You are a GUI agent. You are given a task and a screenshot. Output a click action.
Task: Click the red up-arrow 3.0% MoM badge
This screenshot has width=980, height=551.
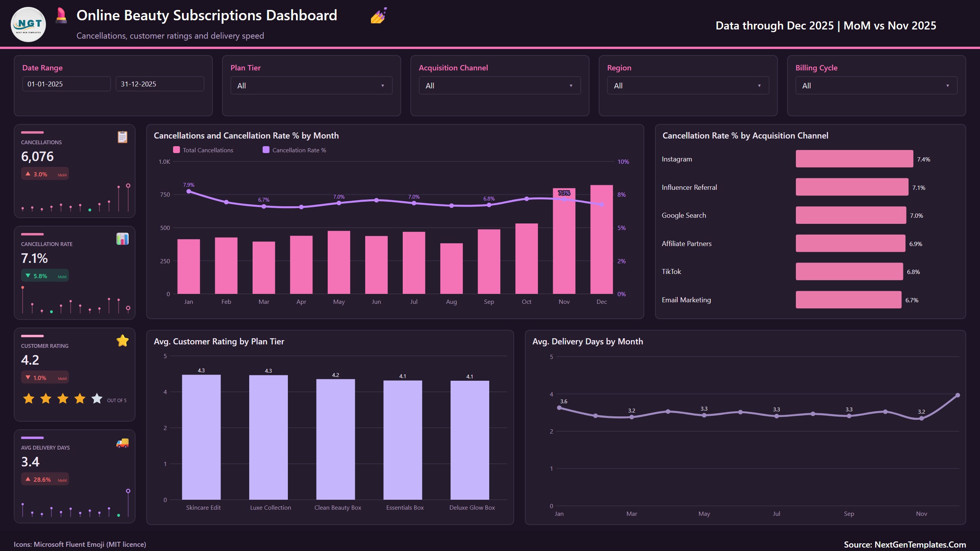pyautogui.click(x=45, y=174)
